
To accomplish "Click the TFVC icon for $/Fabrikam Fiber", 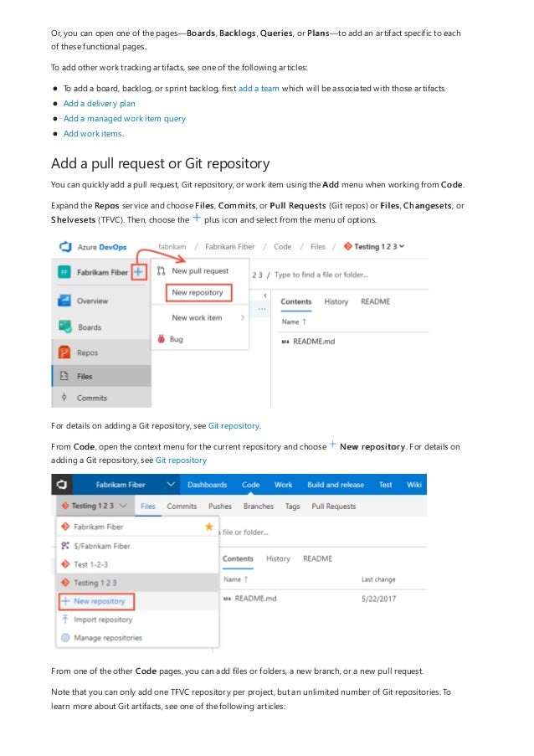I will 65,546.
